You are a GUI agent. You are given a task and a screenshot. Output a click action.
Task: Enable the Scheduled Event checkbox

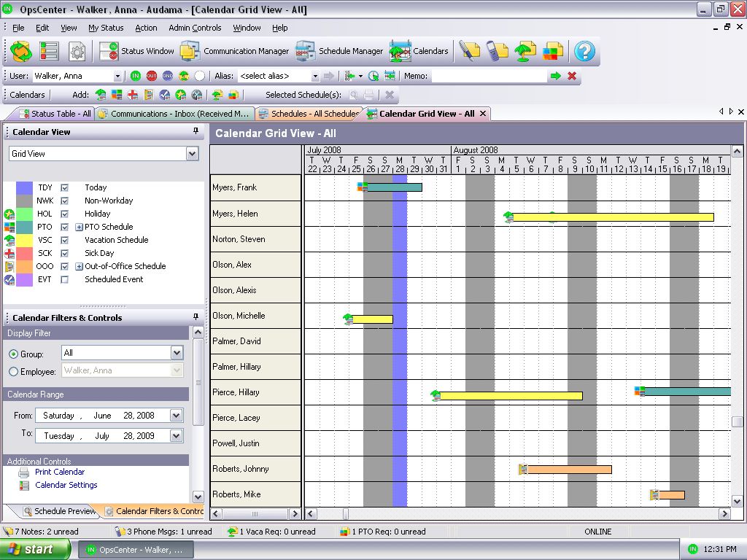[x=65, y=279]
